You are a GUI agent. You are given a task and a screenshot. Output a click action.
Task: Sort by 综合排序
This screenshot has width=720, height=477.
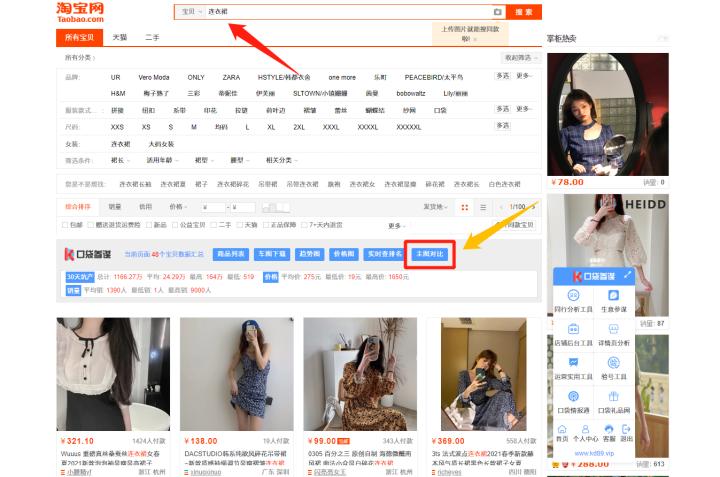tap(78, 207)
